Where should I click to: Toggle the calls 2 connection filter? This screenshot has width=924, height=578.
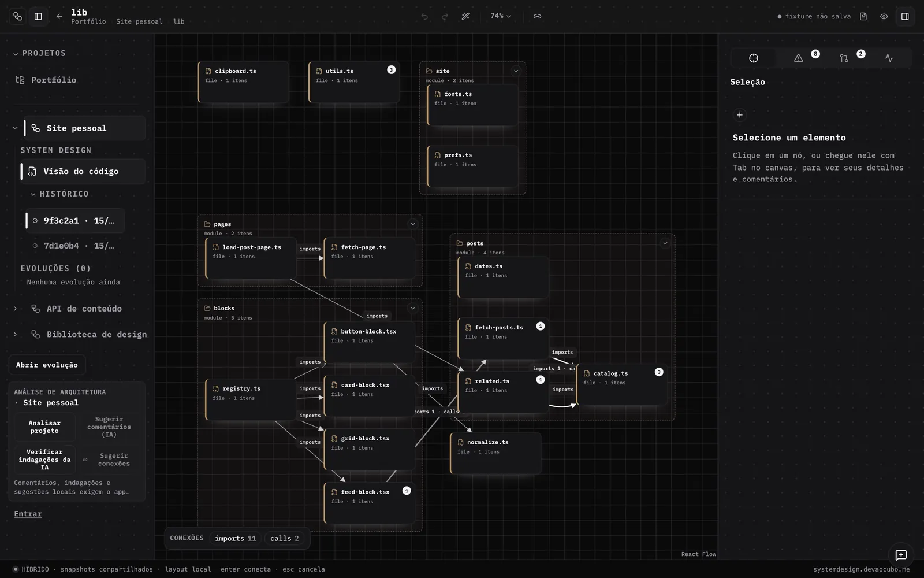(x=285, y=538)
